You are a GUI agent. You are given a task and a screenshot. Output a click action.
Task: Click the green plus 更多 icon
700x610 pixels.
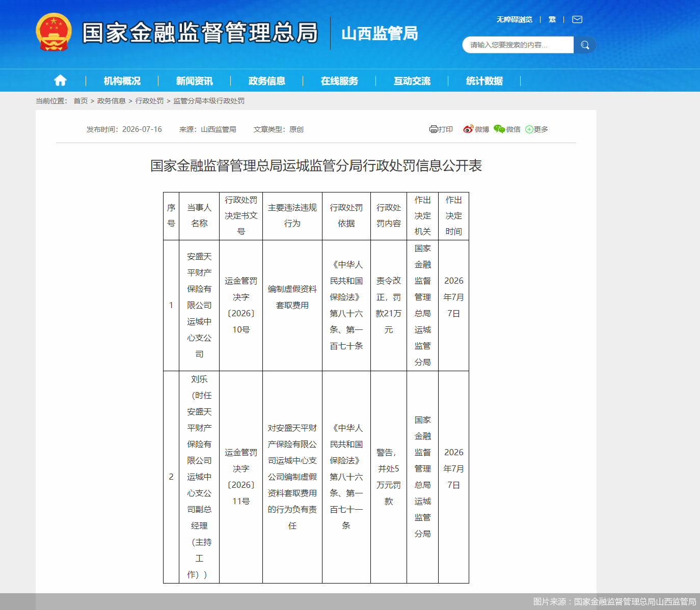pos(529,129)
